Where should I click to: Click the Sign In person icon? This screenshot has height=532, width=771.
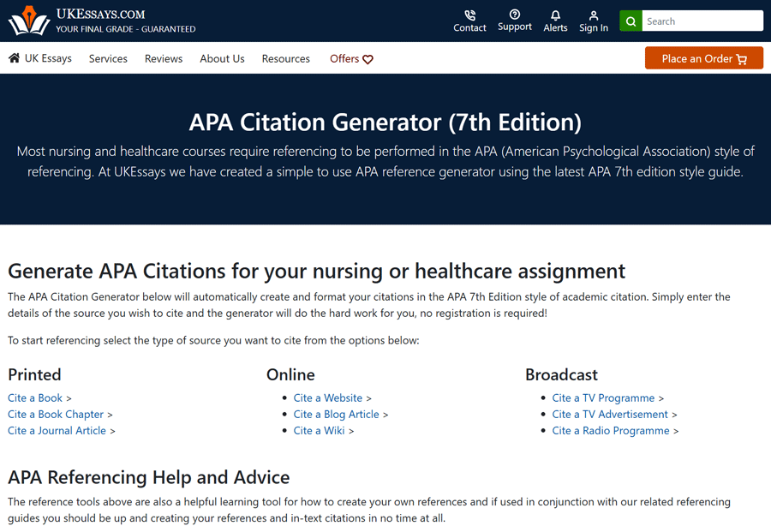pyautogui.click(x=593, y=15)
